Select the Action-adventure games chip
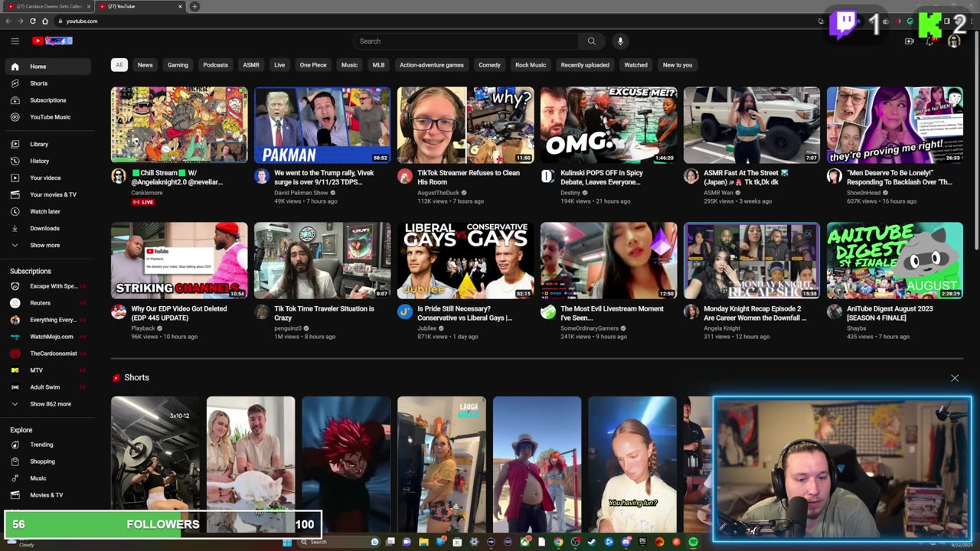 [432, 65]
